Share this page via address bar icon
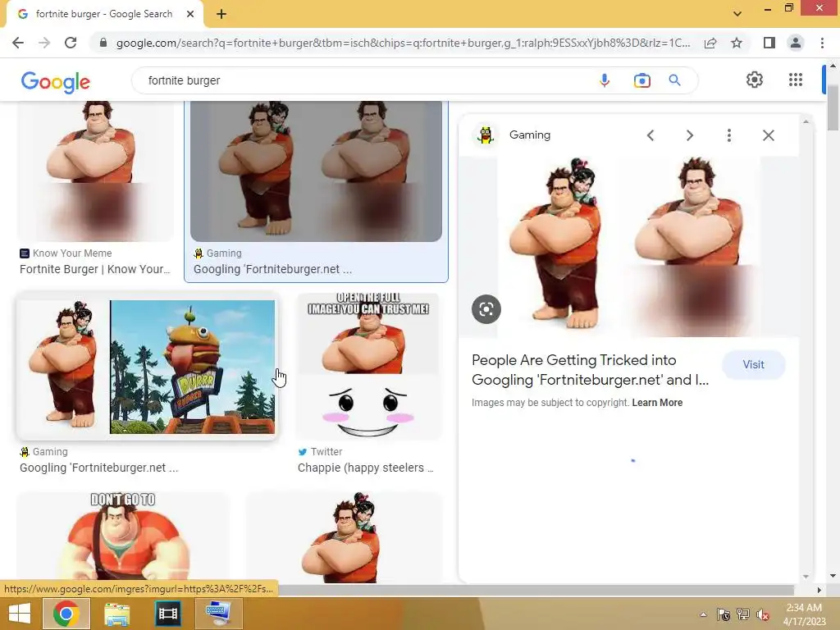 710,43
